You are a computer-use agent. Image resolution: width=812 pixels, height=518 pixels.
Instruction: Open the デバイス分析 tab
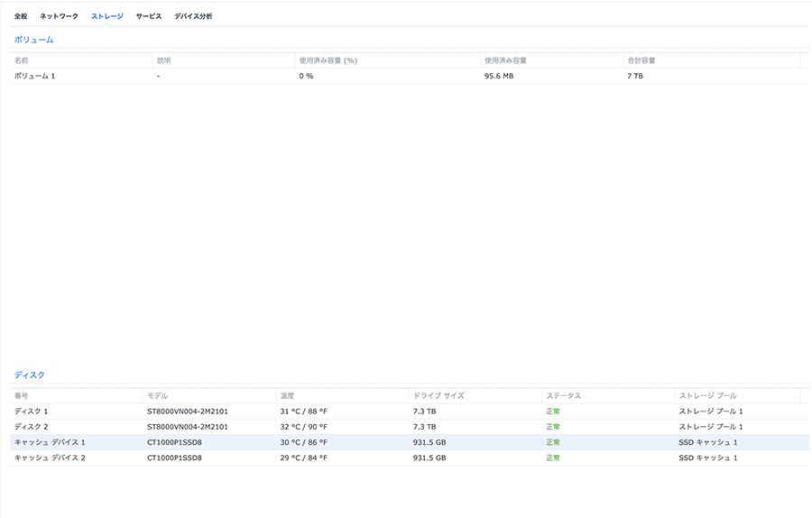(193, 16)
